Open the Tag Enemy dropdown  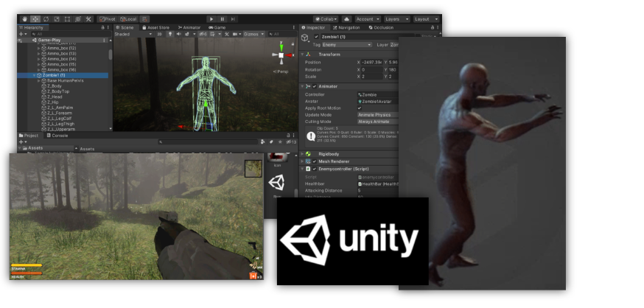347,44
